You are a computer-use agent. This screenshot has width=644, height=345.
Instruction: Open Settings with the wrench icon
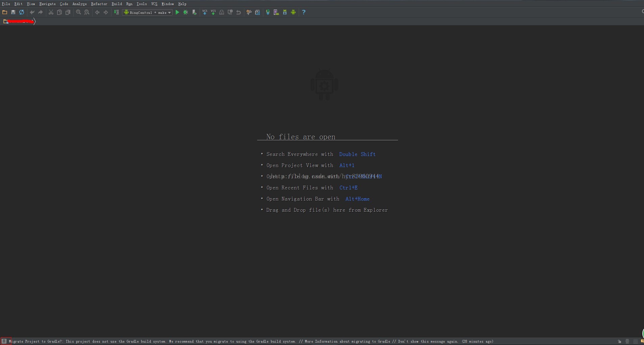click(x=249, y=12)
